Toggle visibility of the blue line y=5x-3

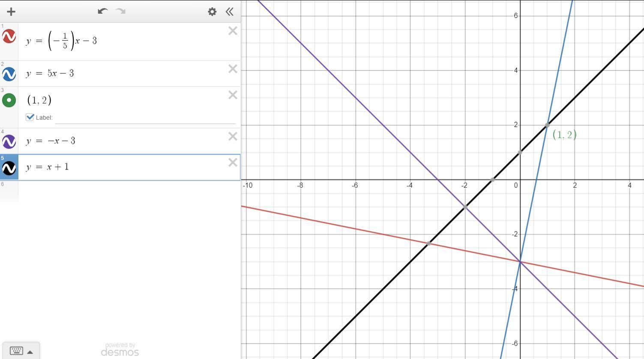9,74
